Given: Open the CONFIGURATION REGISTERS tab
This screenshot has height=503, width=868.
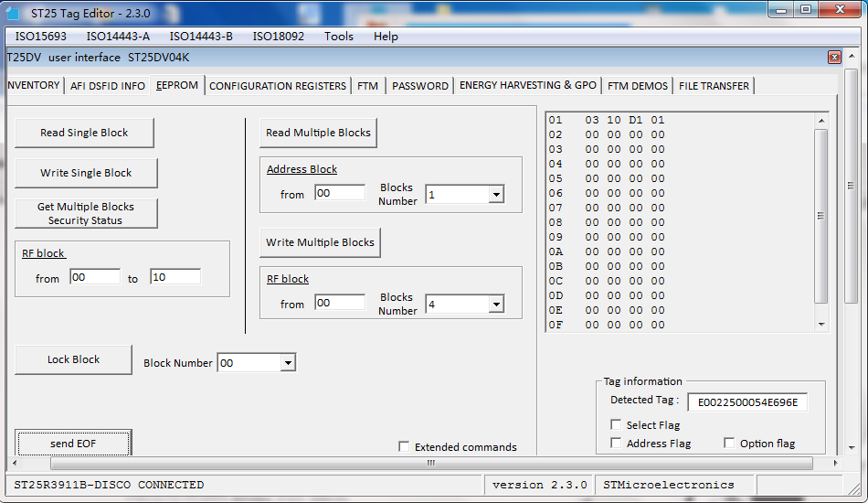Looking at the screenshot, I should point(278,86).
